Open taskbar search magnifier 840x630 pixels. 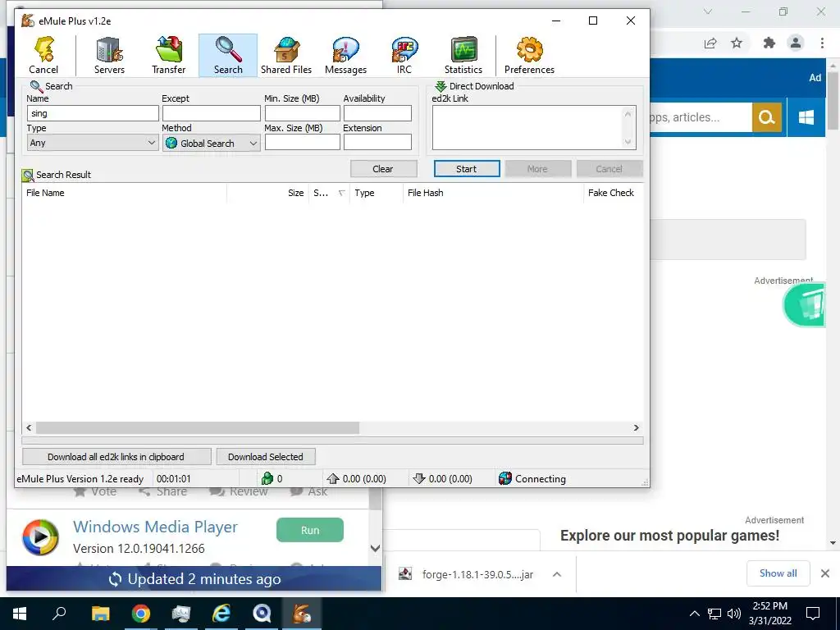59,614
